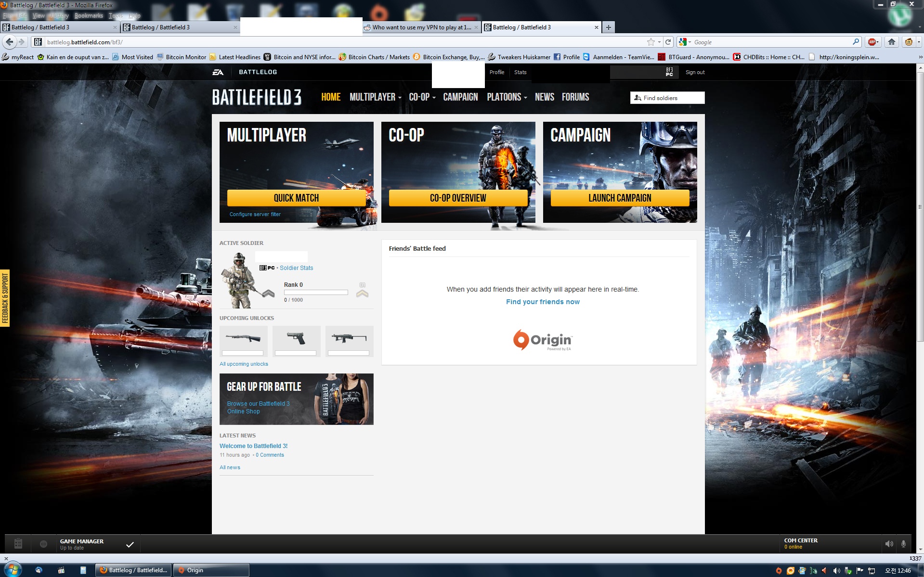Go to Firefox home page icon
The image size is (924, 577).
coord(892,42)
